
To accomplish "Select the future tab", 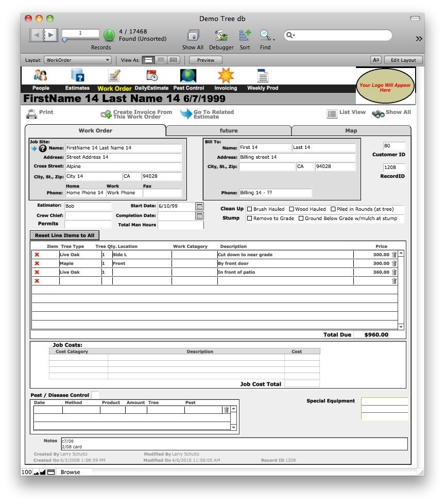I will 229,130.
